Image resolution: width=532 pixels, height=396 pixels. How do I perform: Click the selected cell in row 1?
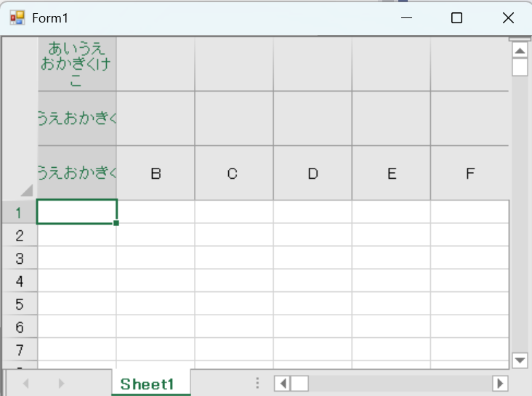point(77,212)
